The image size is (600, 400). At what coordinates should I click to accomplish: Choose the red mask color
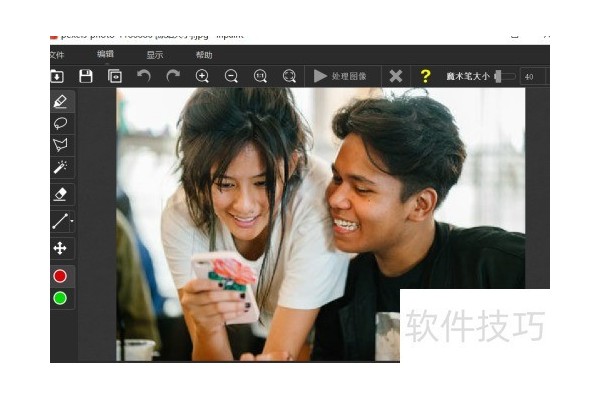click(x=60, y=276)
